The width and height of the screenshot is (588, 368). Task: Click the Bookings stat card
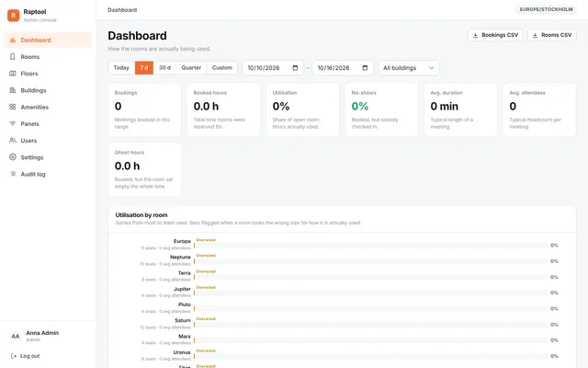(144, 109)
